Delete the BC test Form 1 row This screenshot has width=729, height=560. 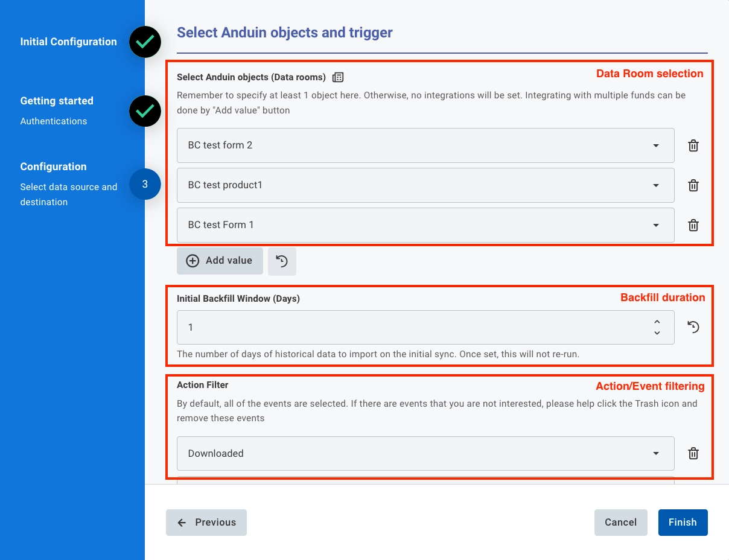693,225
